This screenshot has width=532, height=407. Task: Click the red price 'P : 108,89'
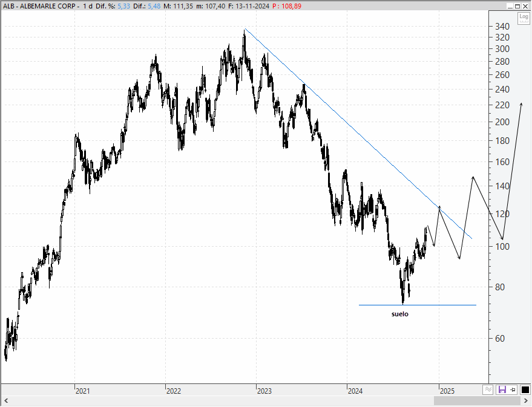pos(287,6)
